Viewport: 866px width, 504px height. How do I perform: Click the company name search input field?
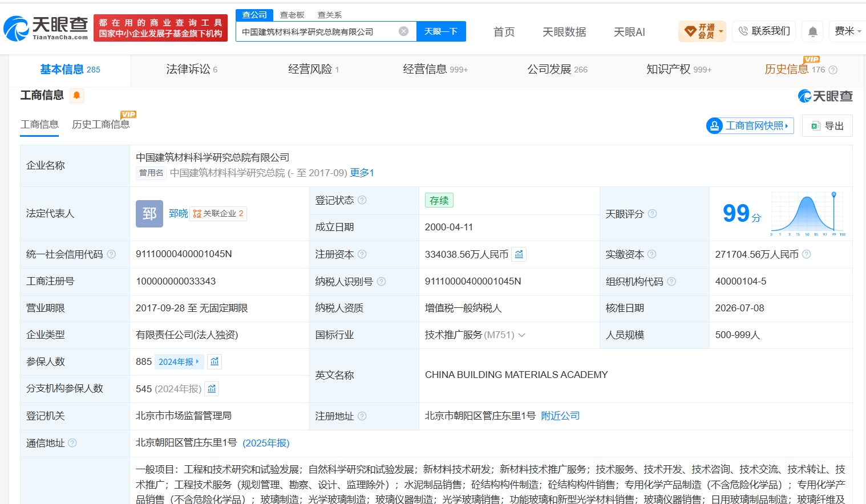pyautogui.click(x=317, y=31)
